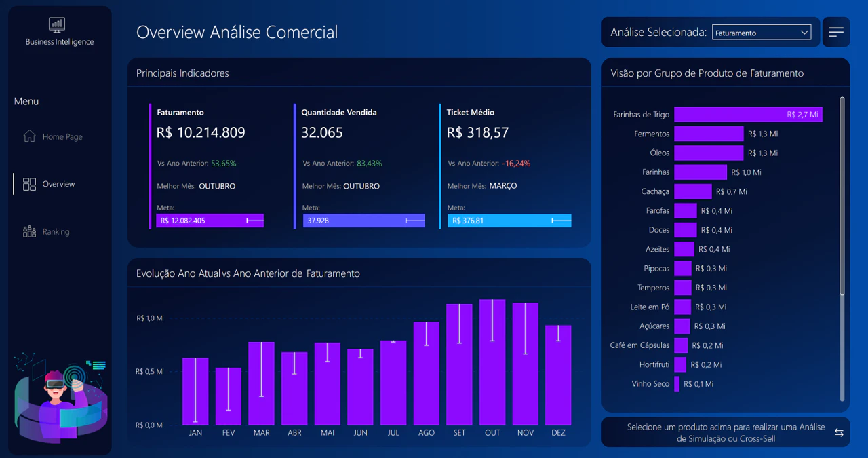Click the Faturamento meta bar showing R$ 12.082.405

point(210,221)
